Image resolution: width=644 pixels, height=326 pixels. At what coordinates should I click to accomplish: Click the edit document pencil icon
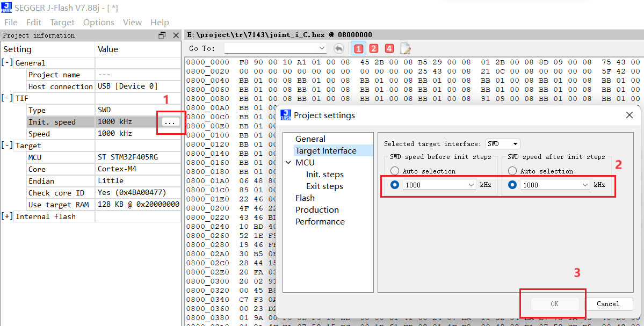(406, 48)
